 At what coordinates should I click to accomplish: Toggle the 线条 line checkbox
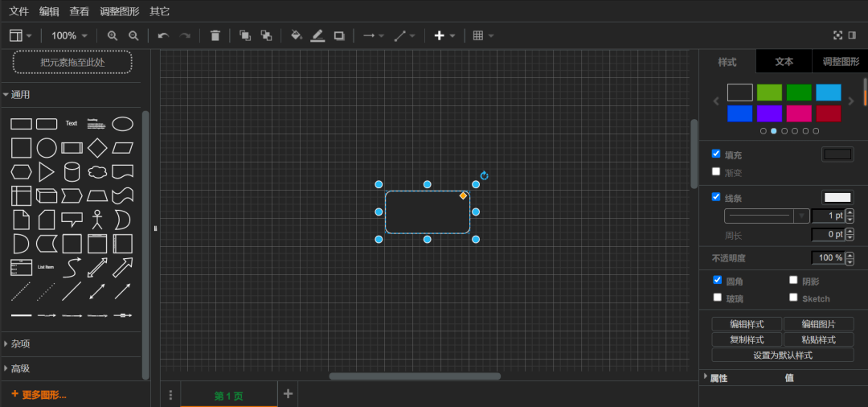716,196
